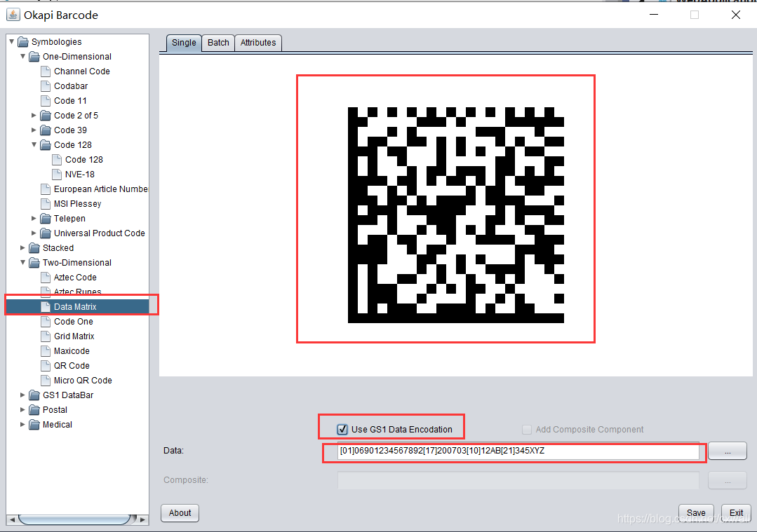757x532 pixels.
Task: Uncheck Use GS1 Data Encodation checkbox
Action: point(342,429)
